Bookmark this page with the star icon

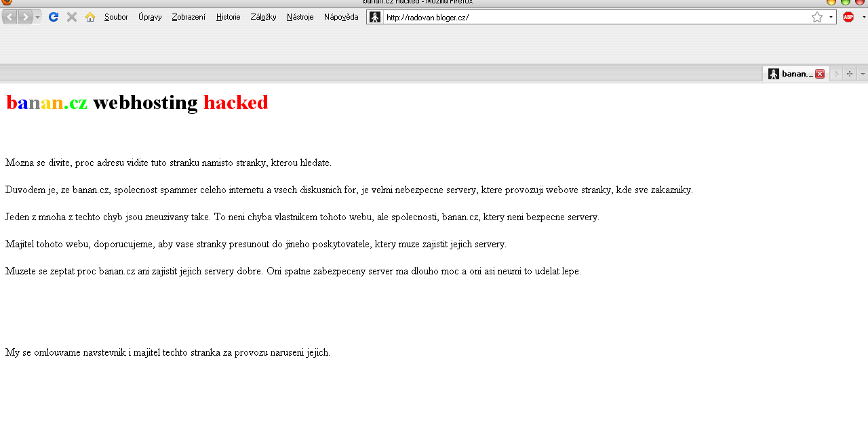817,17
